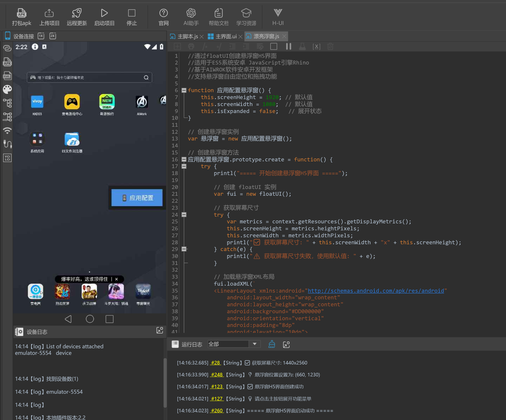Click the 打包apk package icon

pyautogui.click(x=21, y=13)
